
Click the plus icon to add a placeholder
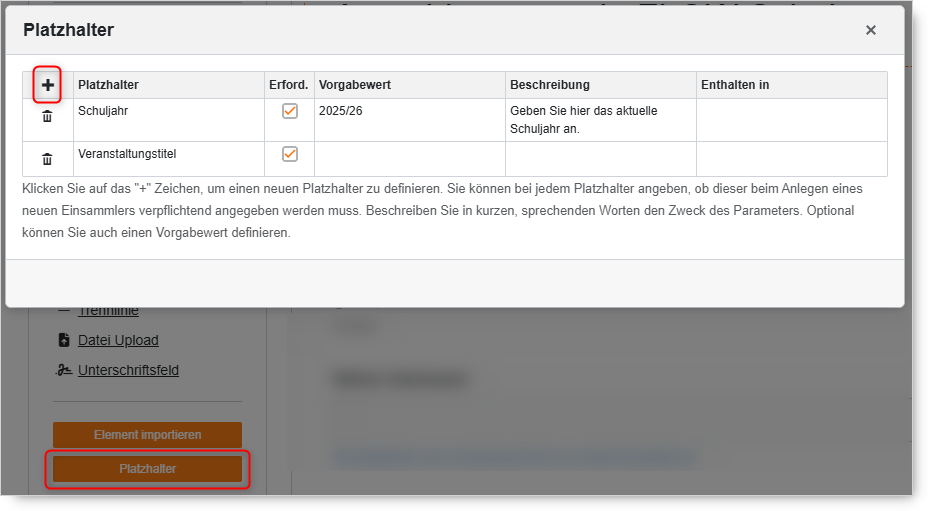[47, 86]
